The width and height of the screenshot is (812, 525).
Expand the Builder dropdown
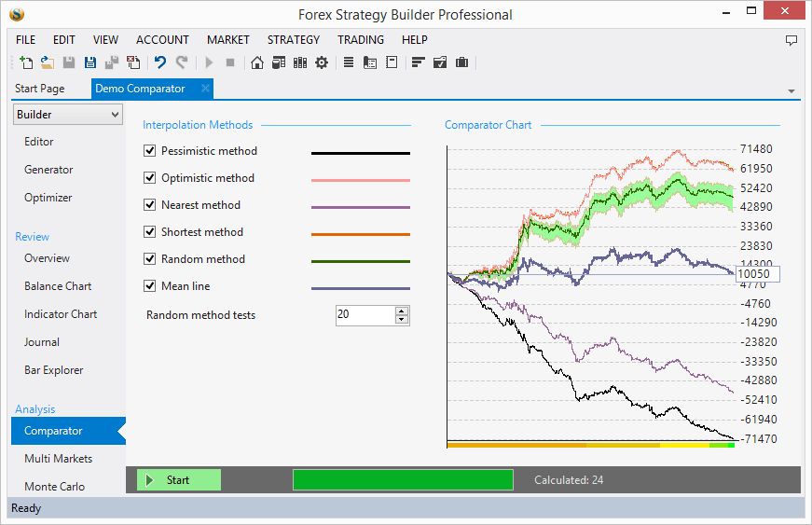pyautogui.click(x=68, y=115)
